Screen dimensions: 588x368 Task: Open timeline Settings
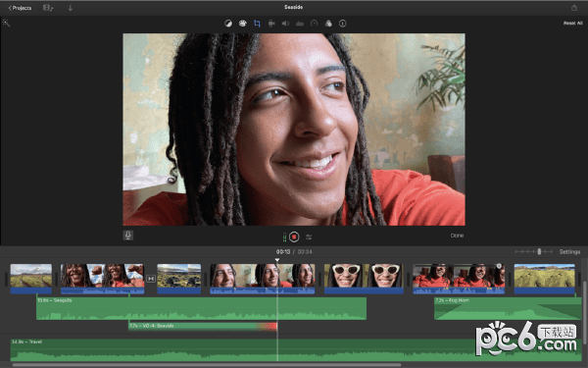pyautogui.click(x=569, y=251)
